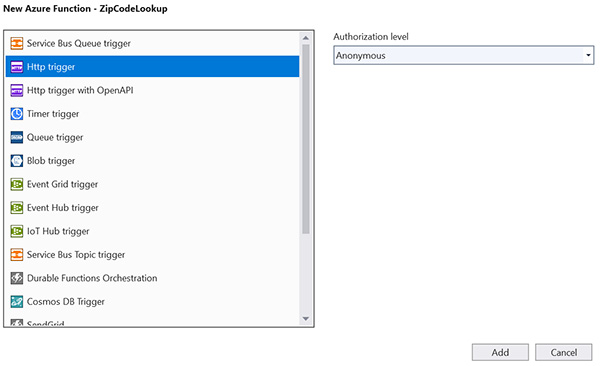600x366 pixels.
Task: Click the Service Bus Queue trigger icon
Action: click(16, 43)
